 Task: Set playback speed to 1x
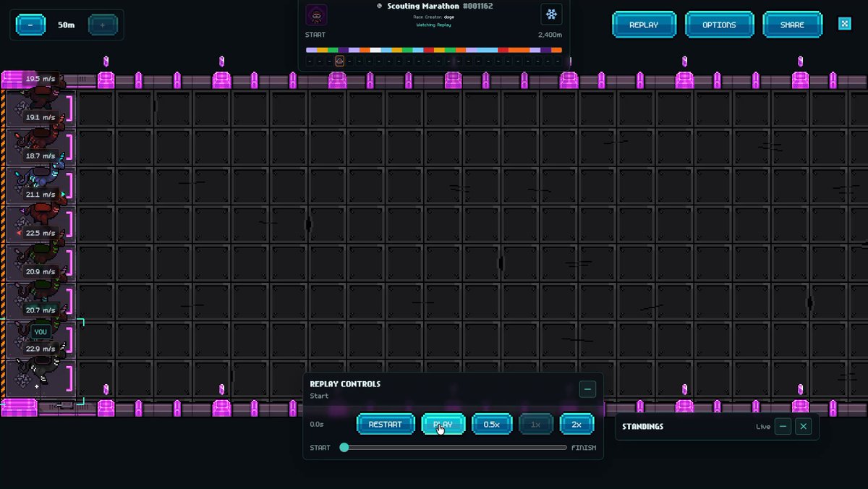536,425
